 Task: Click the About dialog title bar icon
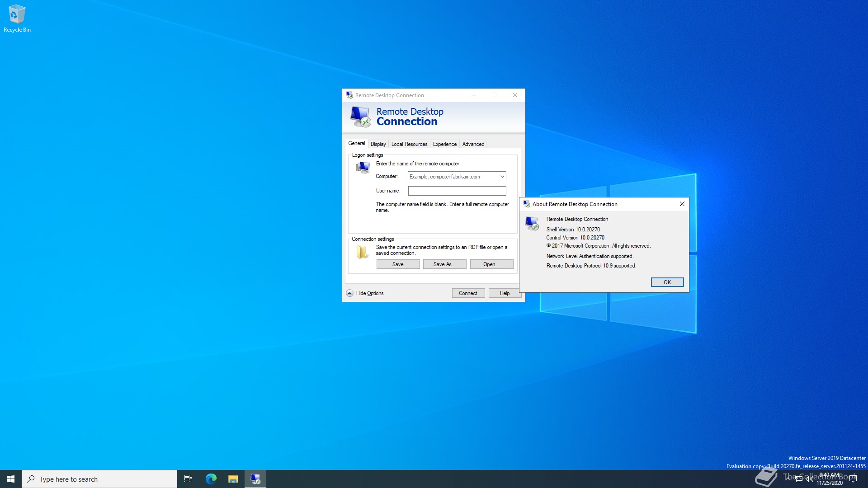point(527,204)
